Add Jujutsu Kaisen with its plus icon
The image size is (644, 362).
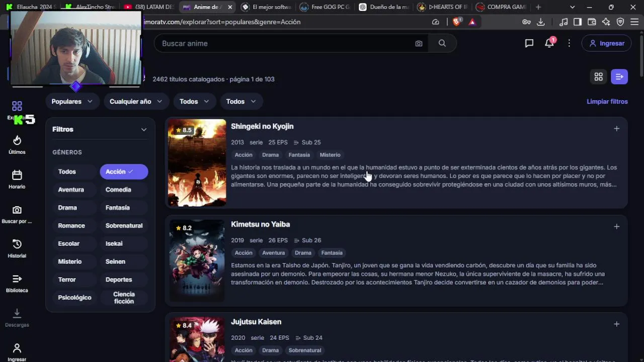[616, 324]
